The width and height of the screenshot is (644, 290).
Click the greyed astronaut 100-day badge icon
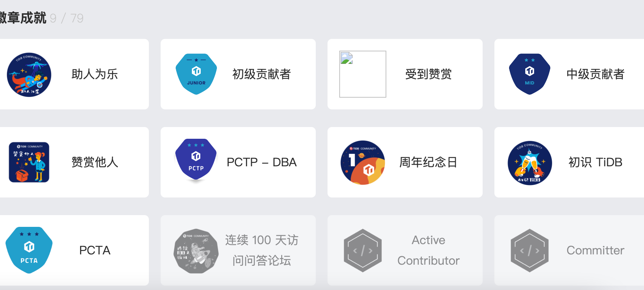pos(196,251)
